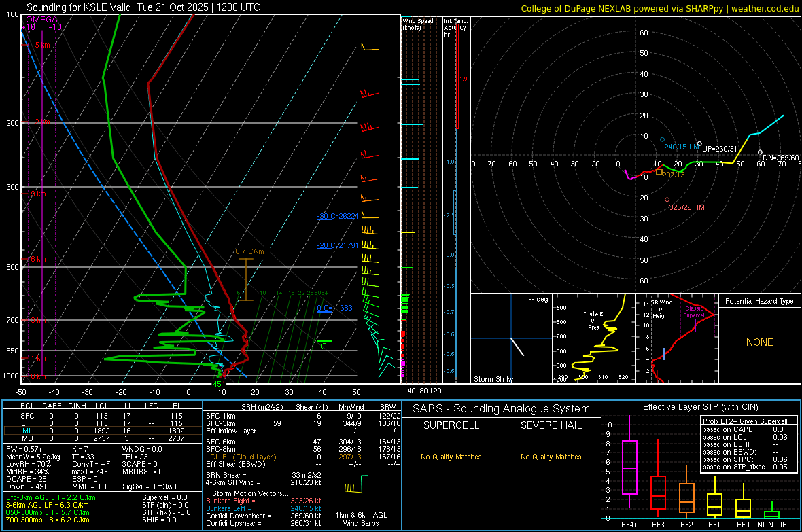Select the SFC parcel row
The width and height of the screenshot is (802, 532).
click(x=102, y=416)
